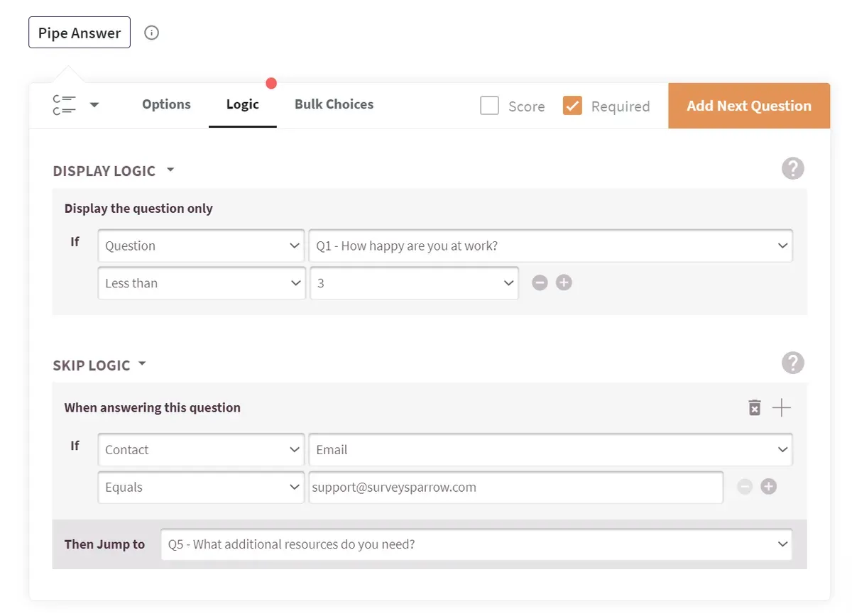
Task: Remove the display logic condition with minus
Action: click(540, 283)
